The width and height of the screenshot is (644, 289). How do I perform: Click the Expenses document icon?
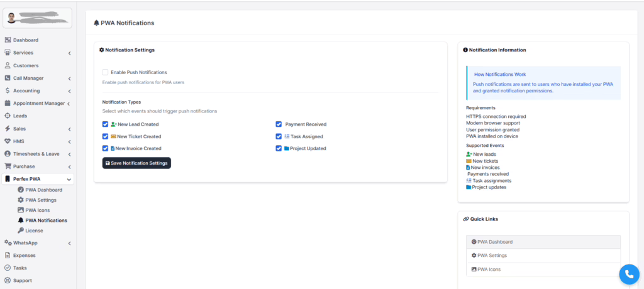tap(8, 255)
